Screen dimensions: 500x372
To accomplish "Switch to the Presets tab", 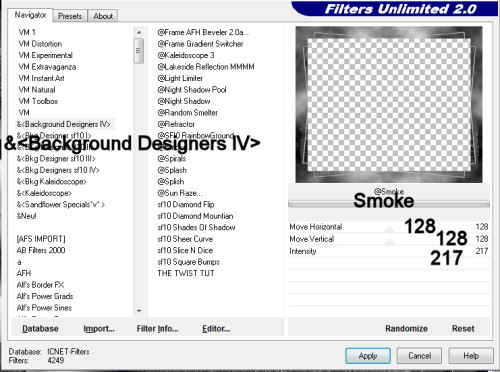I will (70, 16).
